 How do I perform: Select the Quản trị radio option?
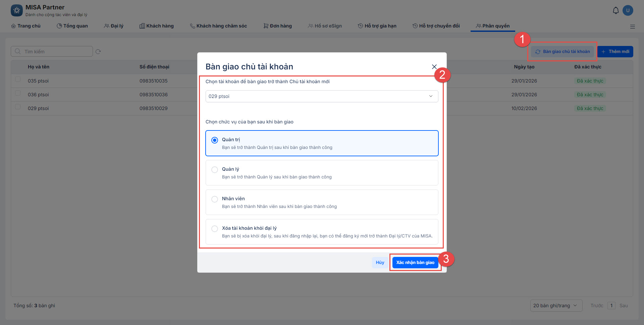[x=215, y=140]
